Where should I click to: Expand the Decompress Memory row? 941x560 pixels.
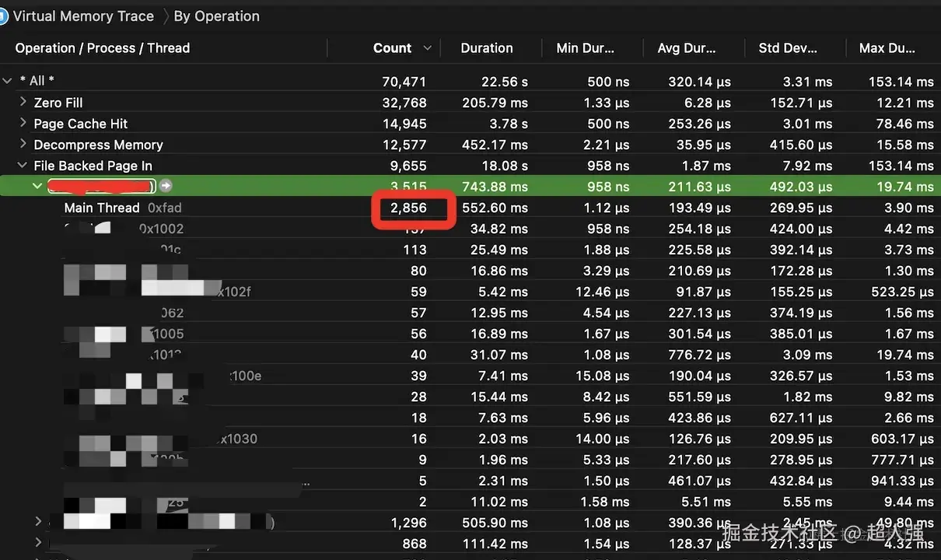point(23,144)
